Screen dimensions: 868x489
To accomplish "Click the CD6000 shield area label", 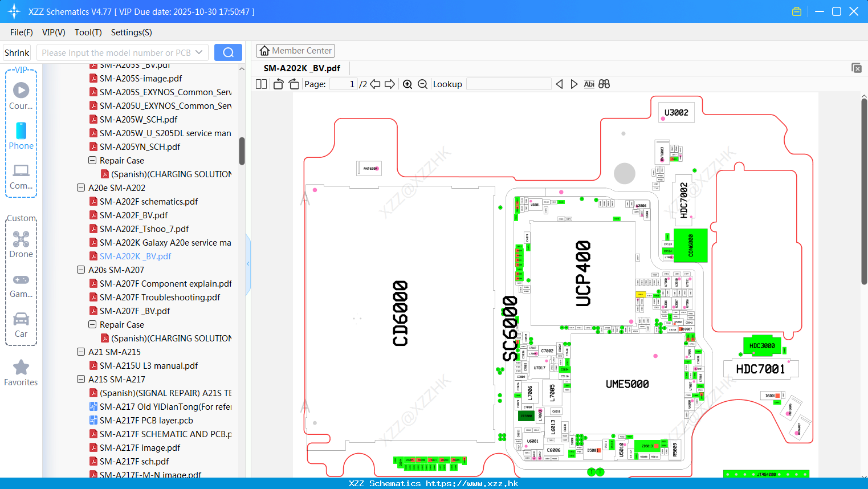I will coord(400,313).
